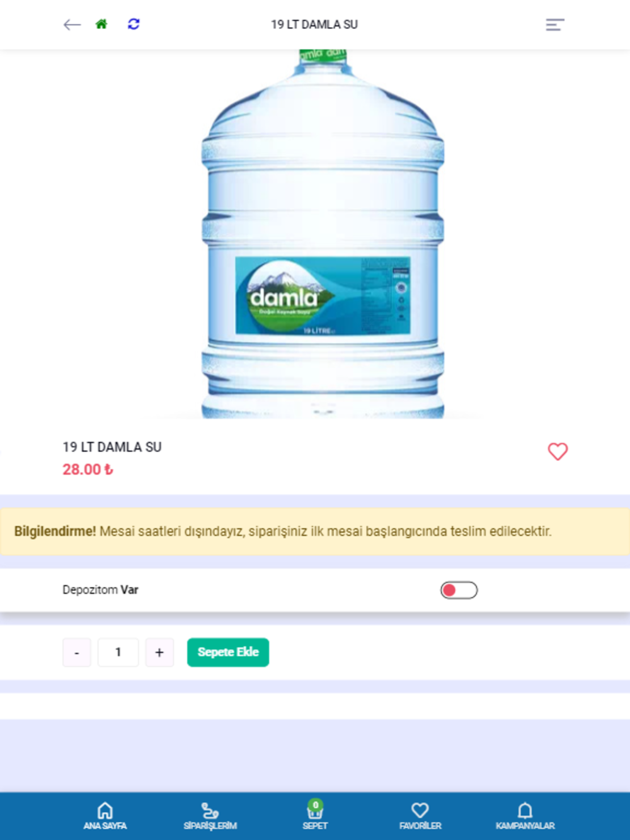The image size is (630, 840).
Task: Open the SEPET basket icon
Action: 315,810
